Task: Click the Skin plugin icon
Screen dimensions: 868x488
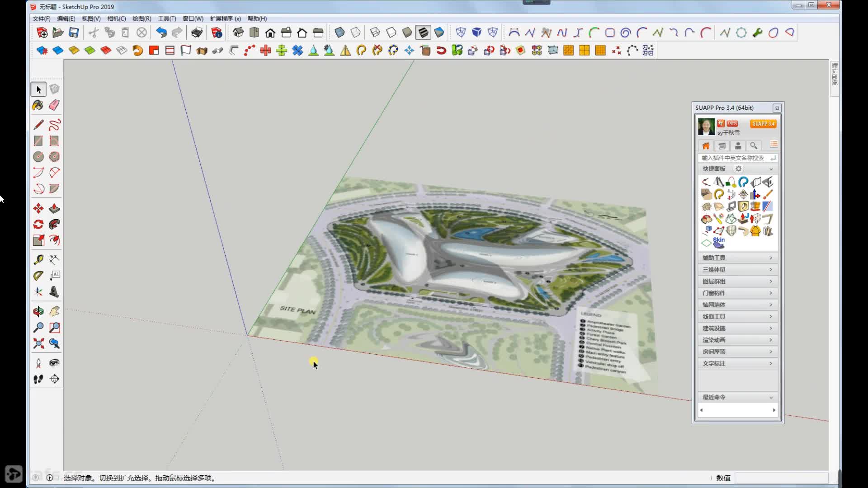Action: 718,243
